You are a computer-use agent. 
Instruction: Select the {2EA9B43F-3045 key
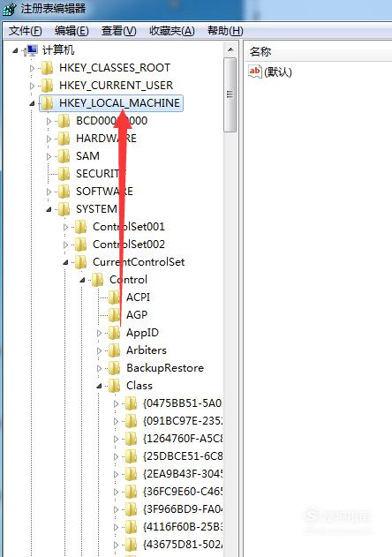[183, 474]
